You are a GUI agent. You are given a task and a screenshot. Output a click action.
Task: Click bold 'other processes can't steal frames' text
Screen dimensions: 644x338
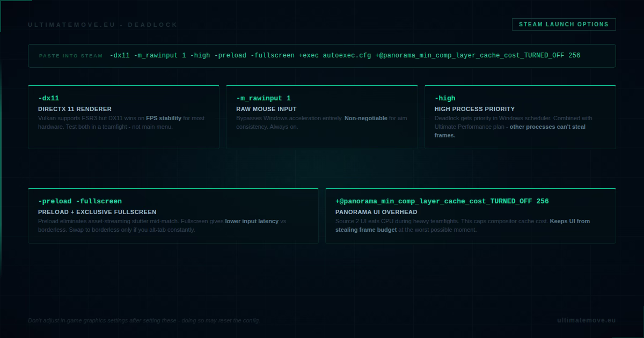point(510,131)
